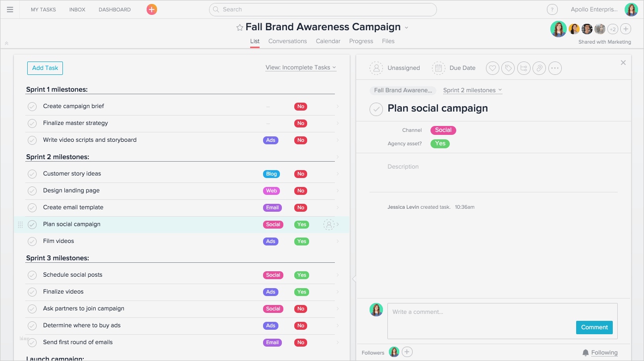Mark 'Create campaign brief' task complete

pos(32,107)
